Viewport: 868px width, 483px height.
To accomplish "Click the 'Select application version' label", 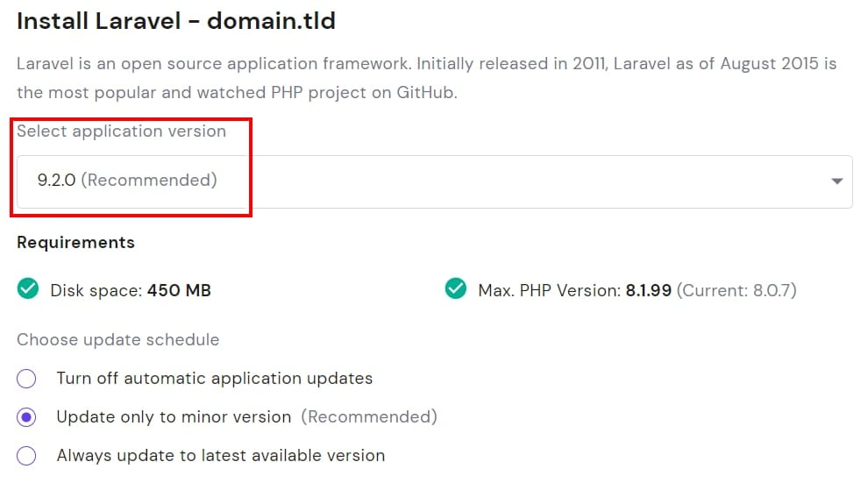I will click(121, 131).
